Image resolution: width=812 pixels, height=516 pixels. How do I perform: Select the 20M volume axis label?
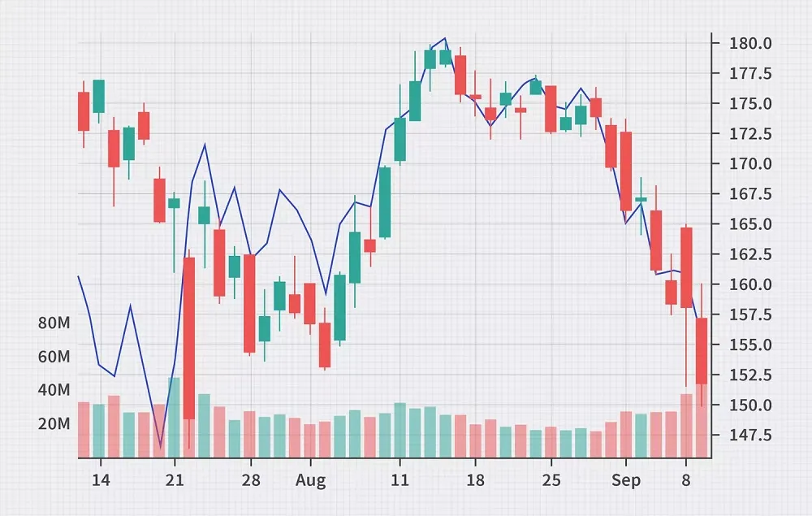(x=54, y=424)
